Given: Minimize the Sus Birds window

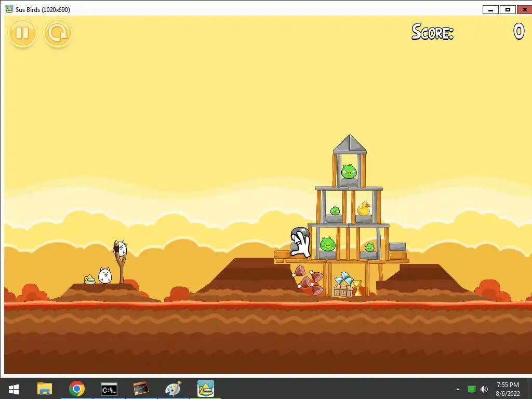Looking at the screenshot, I should [490, 9].
